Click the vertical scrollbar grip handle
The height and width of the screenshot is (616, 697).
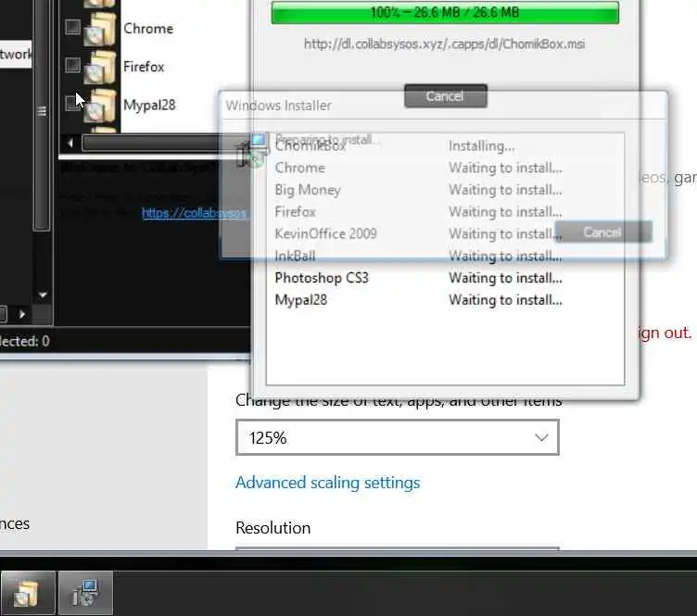pos(42,111)
